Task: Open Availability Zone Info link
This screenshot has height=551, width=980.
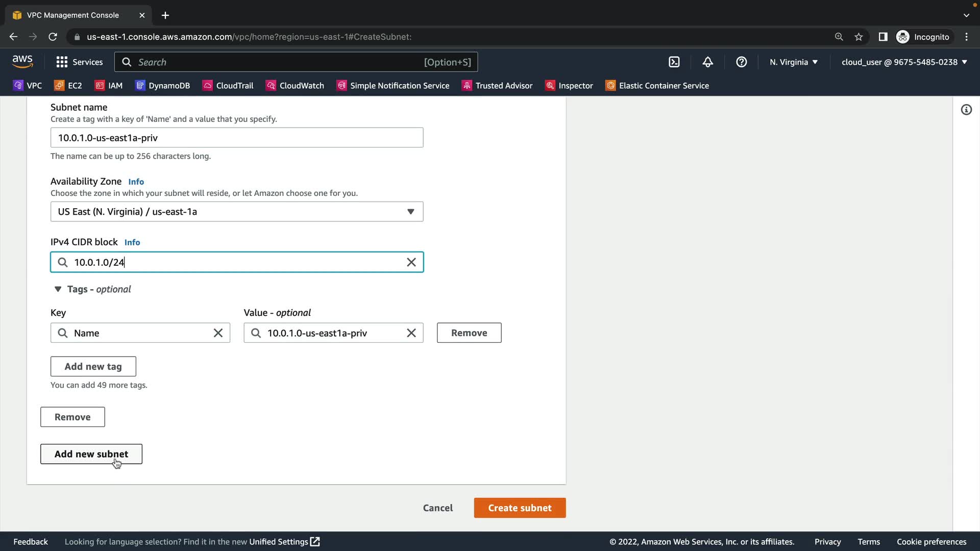Action: [x=136, y=182]
